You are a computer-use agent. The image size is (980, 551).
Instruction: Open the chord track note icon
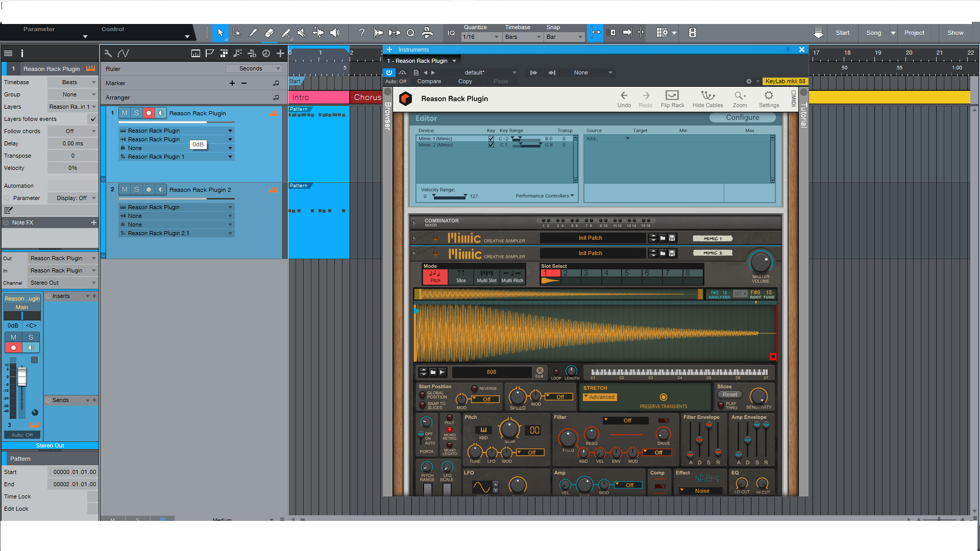coord(238,53)
